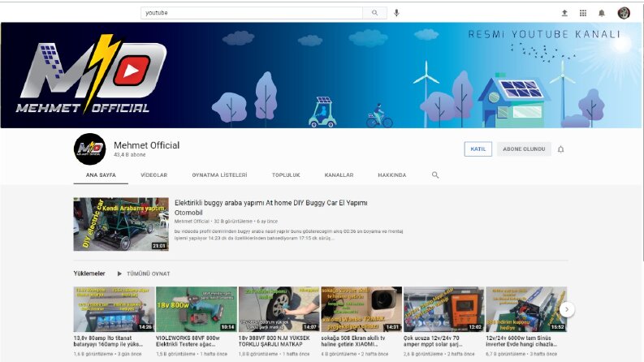The image size is (644, 362).
Task: Open the TOPLULUK tab
Action: pyautogui.click(x=286, y=175)
